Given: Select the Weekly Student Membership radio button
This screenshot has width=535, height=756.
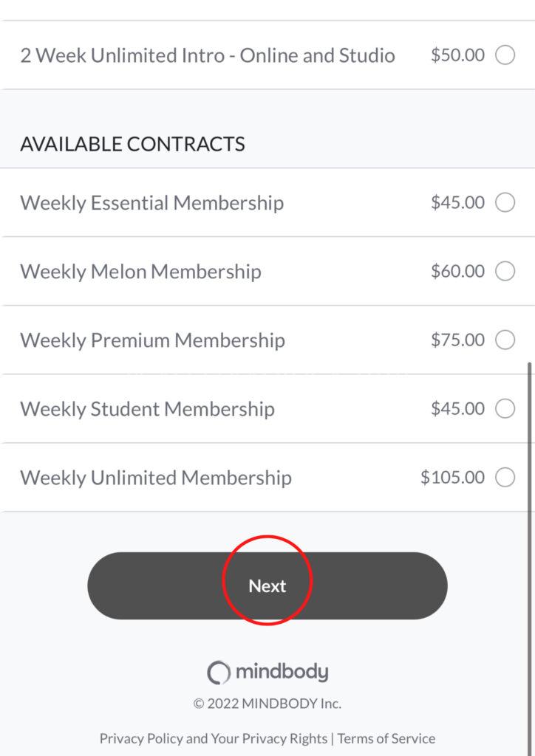Looking at the screenshot, I should point(505,409).
